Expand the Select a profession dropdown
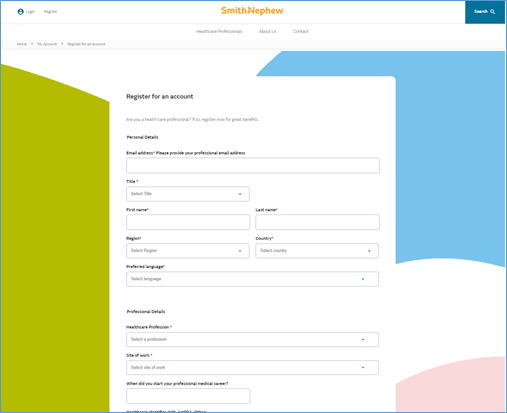 252,339
